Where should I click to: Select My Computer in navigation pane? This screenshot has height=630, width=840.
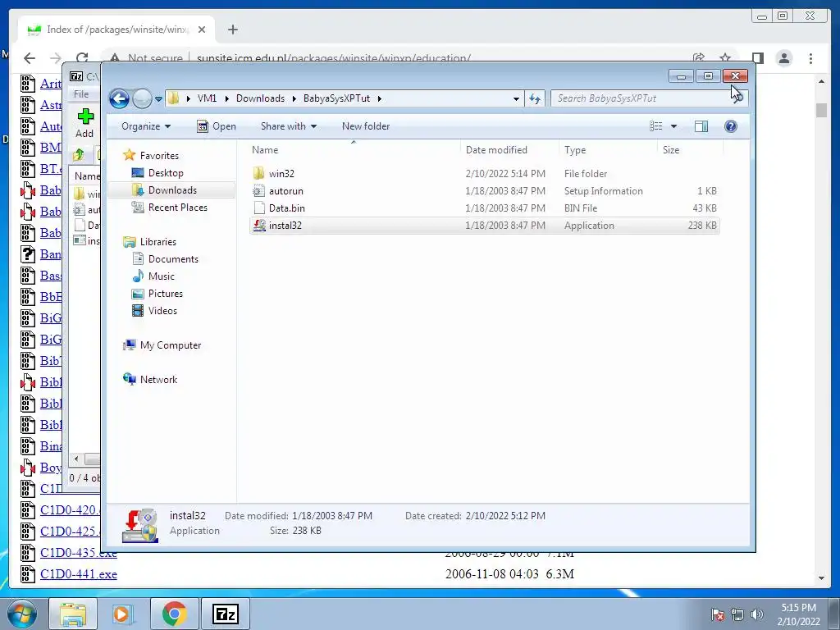pos(171,345)
